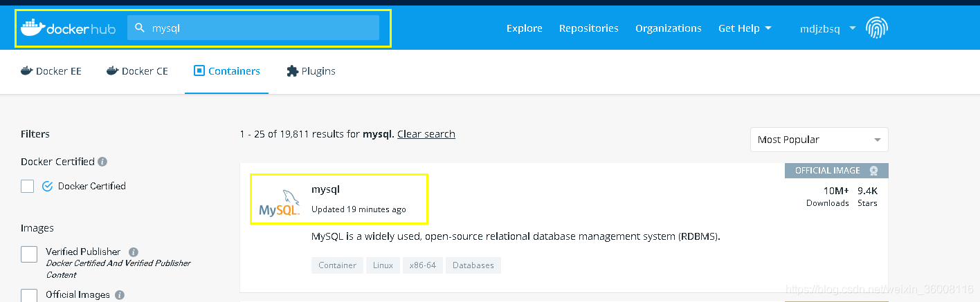Enable the Docker Certified checkbox

click(x=28, y=186)
